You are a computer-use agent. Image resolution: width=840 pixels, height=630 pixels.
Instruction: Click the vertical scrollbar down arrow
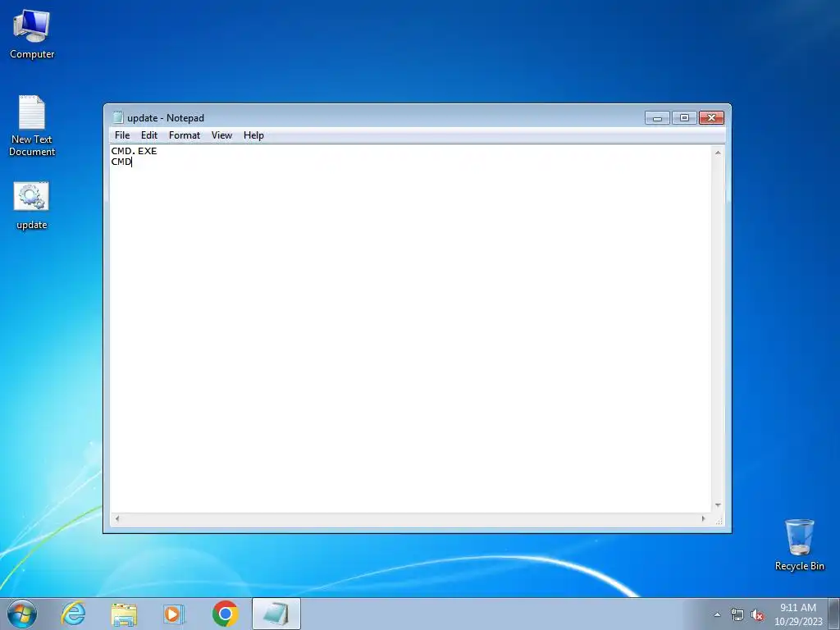tap(718, 505)
